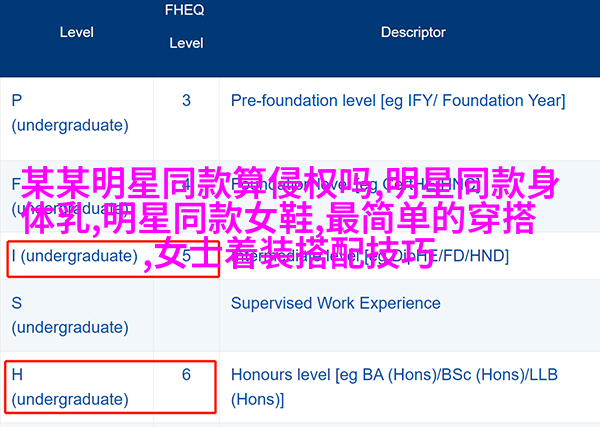Screen dimensions: 600x427
Task: Click the "FHEQ Level" column header
Action: 186,28
